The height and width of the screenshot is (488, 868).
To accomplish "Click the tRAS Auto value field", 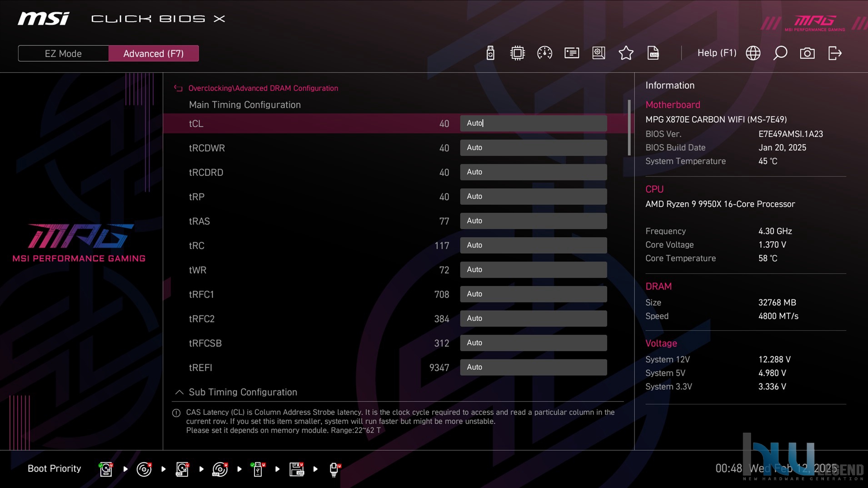I will 534,221.
